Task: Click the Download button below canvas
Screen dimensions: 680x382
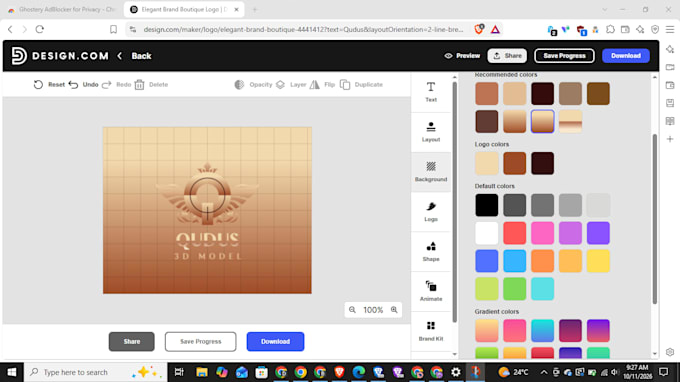Action: point(275,342)
